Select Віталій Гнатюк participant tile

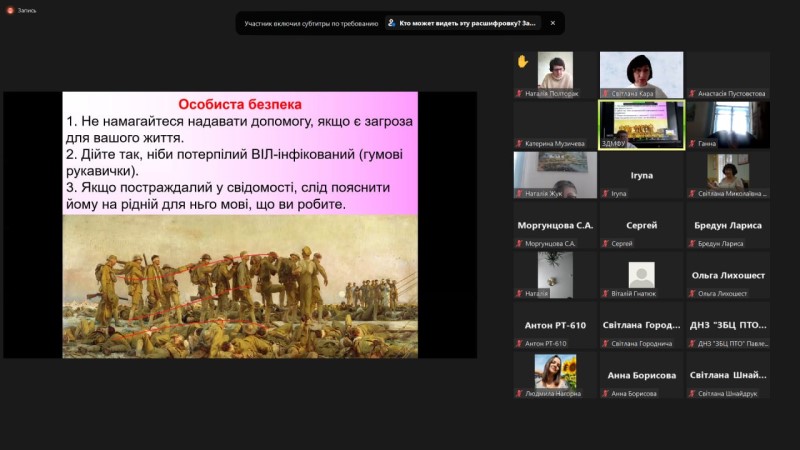click(x=641, y=274)
